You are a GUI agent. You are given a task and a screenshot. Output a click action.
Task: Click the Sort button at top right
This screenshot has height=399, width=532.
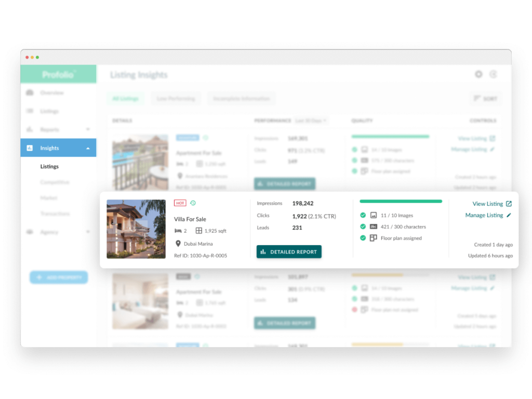coord(486,99)
